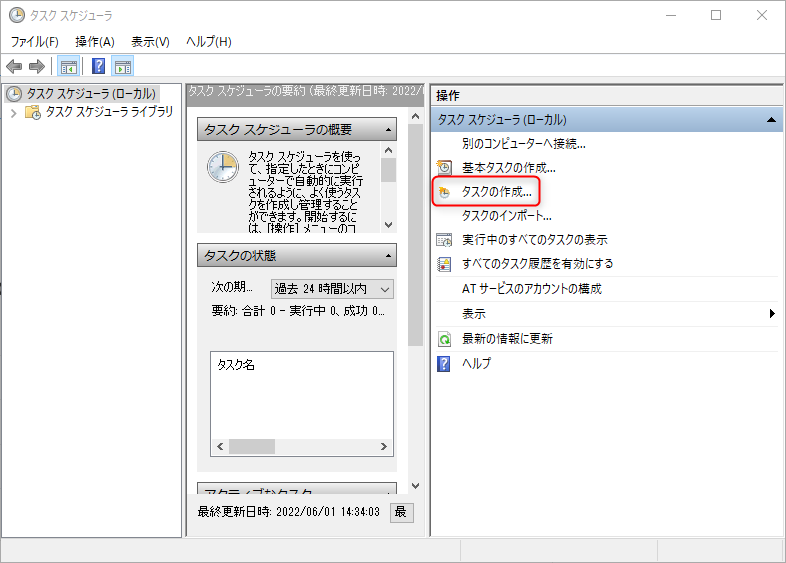
Task: Collapse the タスク スケジューラの概要 section
Action: (388, 130)
